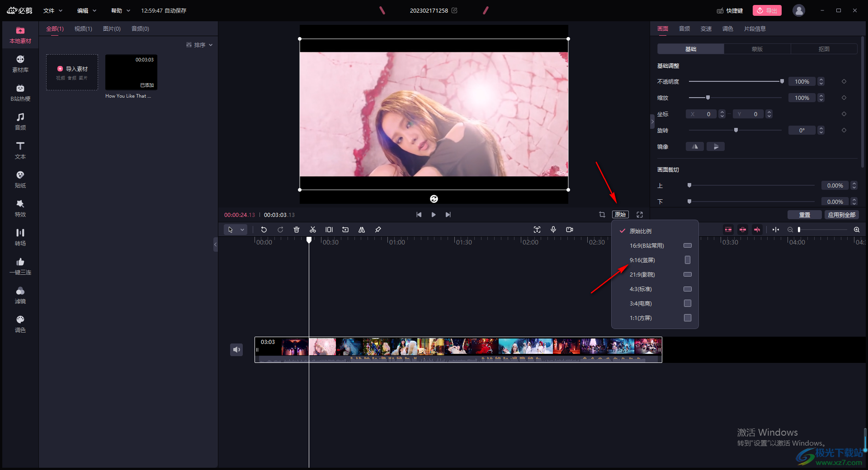Click the mirror flip icon in timeline toolbar
The image size is (868, 470).
(x=362, y=230)
